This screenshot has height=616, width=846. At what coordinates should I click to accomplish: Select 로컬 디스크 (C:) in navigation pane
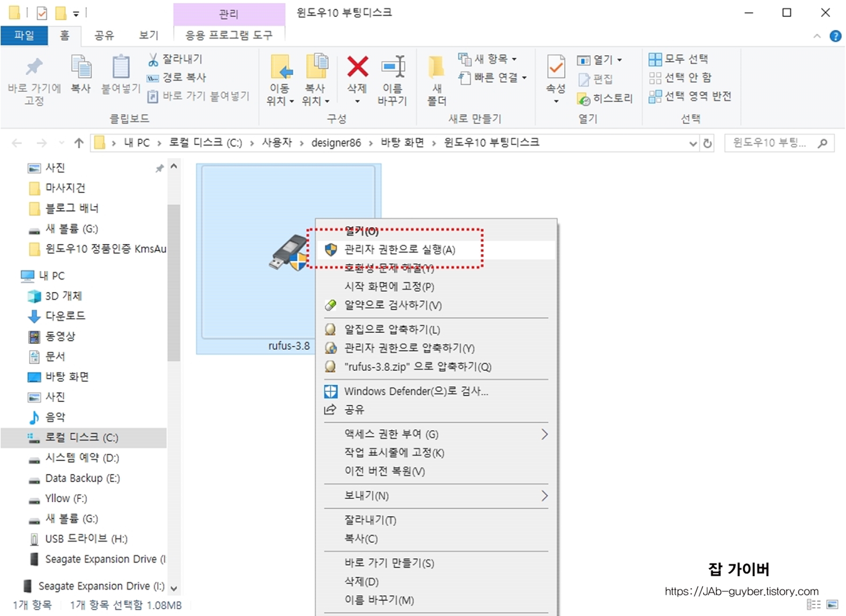tap(84, 438)
